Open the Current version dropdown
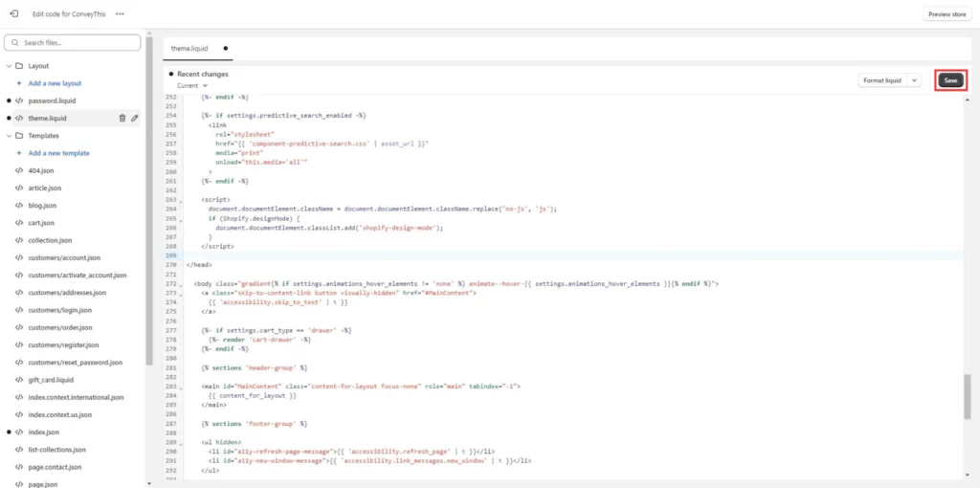 pos(191,85)
